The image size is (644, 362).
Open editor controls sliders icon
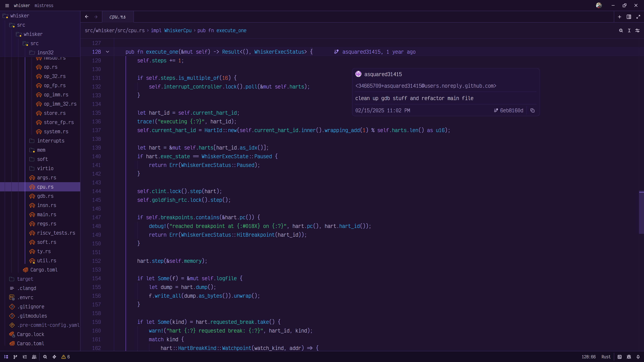tap(637, 31)
